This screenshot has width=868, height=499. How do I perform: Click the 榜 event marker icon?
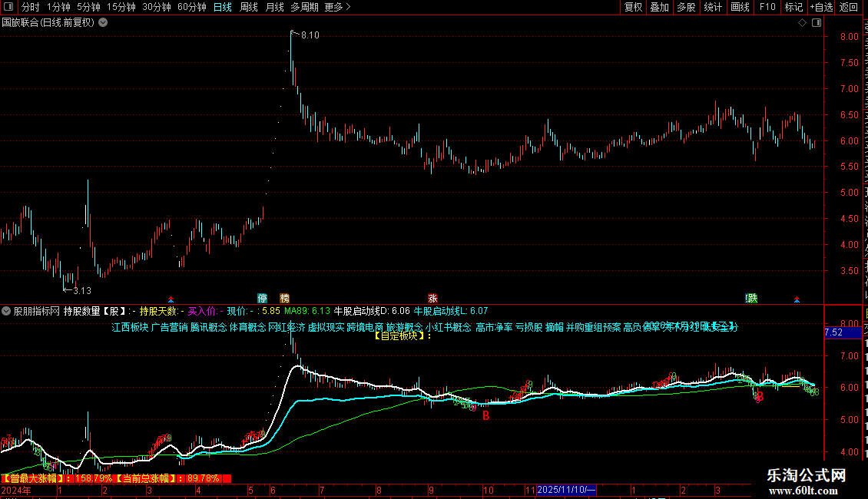pyautogui.click(x=284, y=298)
